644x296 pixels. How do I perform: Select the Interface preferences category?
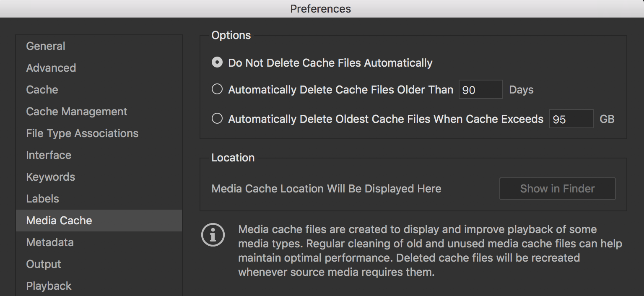click(x=49, y=155)
